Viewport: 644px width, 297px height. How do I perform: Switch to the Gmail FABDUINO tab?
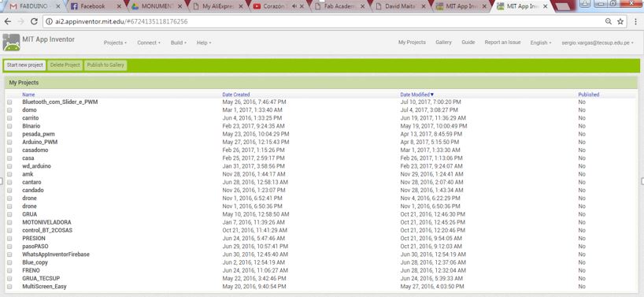click(x=35, y=6)
